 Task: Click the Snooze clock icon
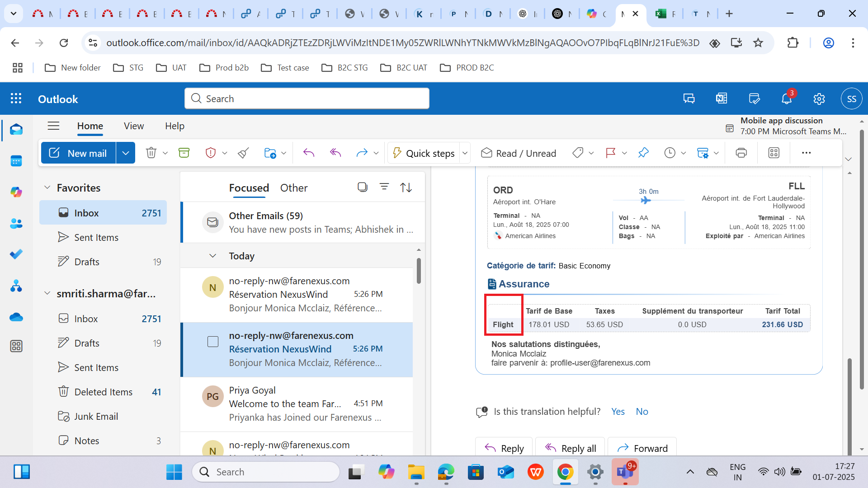click(670, 153)
